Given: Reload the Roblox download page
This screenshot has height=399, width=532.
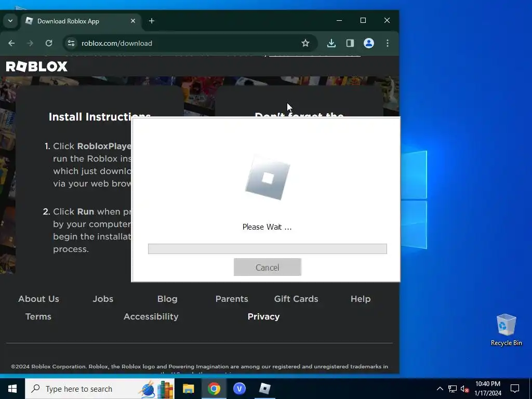Looking at the screenshot, I should [49, 43].
